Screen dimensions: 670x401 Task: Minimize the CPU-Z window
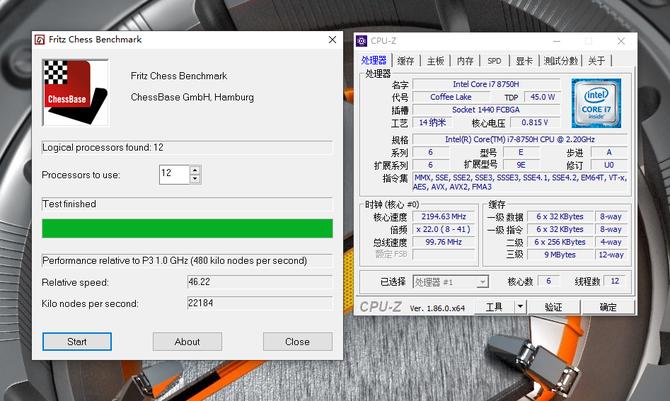point(556,41)
